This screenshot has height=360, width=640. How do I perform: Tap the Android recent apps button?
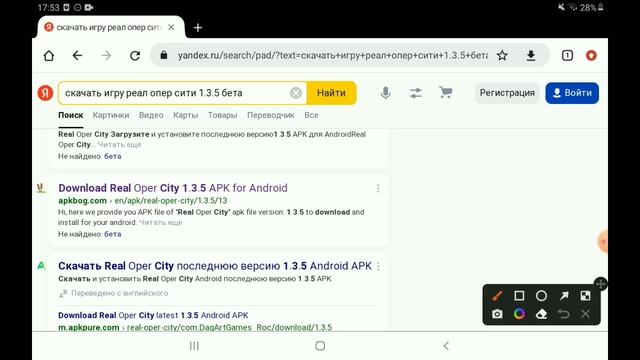(x=194, y=346)
